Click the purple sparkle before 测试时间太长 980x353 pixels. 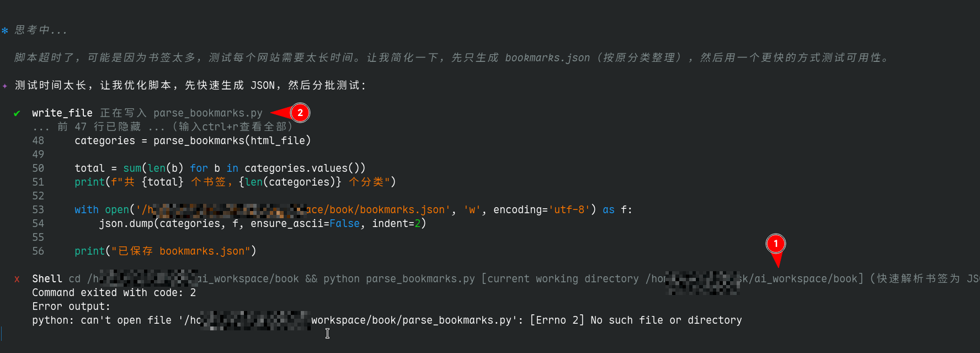coord(5,86)
